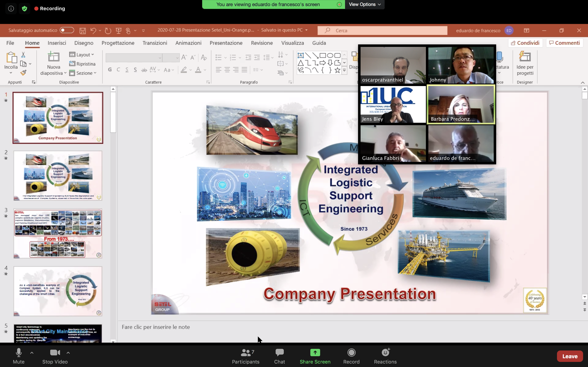Select the star shape in shapes gallery
588x367 pixels.
point(337,70)
